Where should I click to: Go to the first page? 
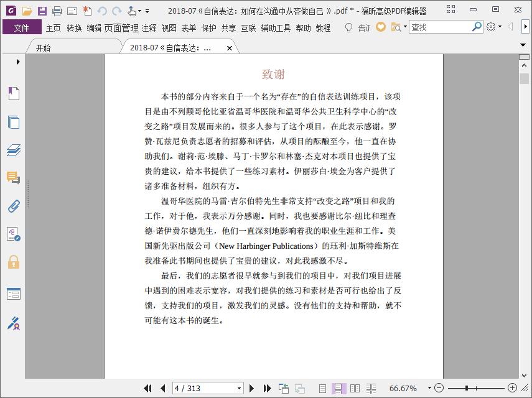[x=147, y=388]
